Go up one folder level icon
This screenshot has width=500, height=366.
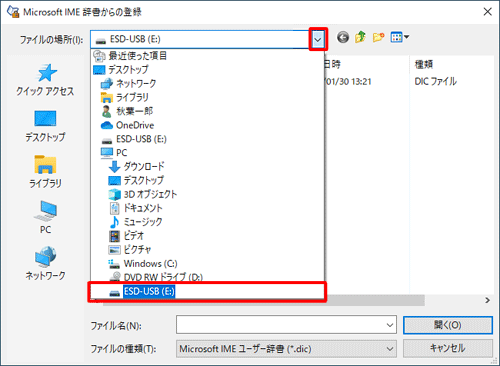pyautogui.click(x=360, y=37)
